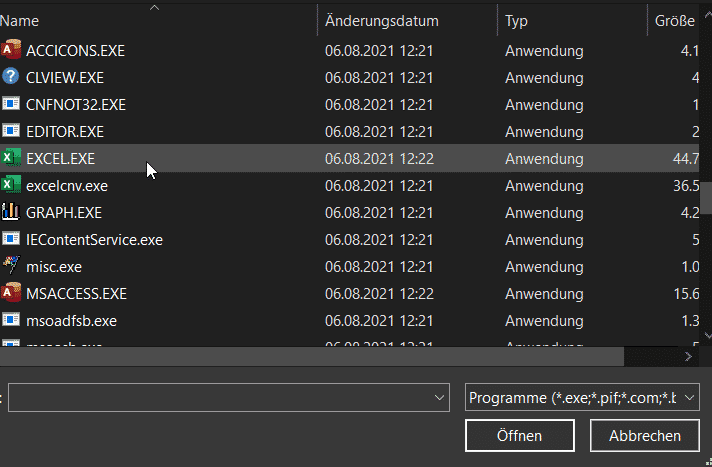Select the msoadfsb.exe file name
Image resolution: width=712 pixels, height=467 pixels.
click(72, 321)
